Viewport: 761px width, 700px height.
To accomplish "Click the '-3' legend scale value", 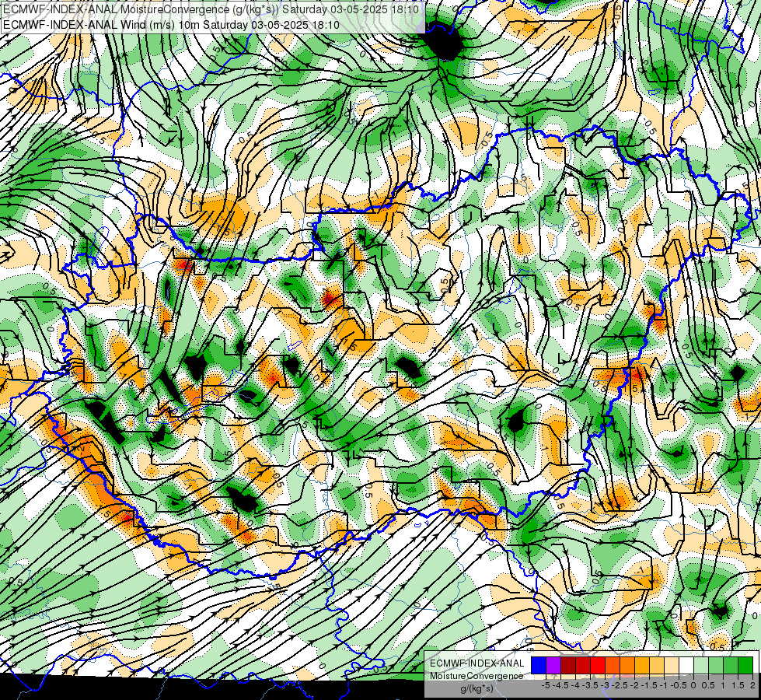I will 606,685.
